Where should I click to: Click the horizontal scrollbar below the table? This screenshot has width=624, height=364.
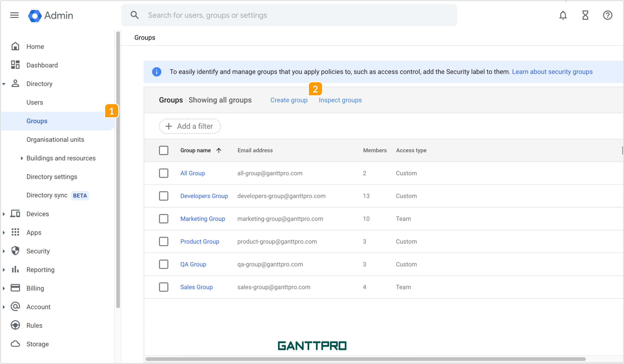(365, 359)
